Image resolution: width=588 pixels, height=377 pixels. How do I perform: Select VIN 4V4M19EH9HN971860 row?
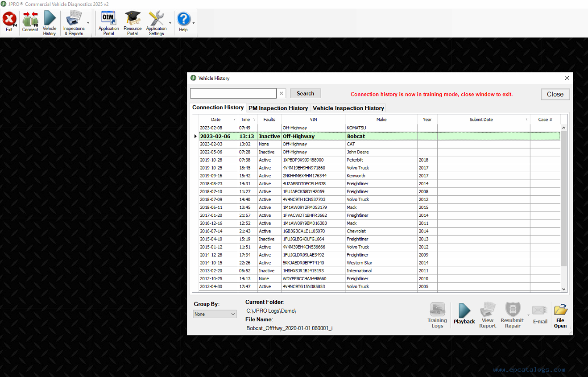[x=379, y=168]
